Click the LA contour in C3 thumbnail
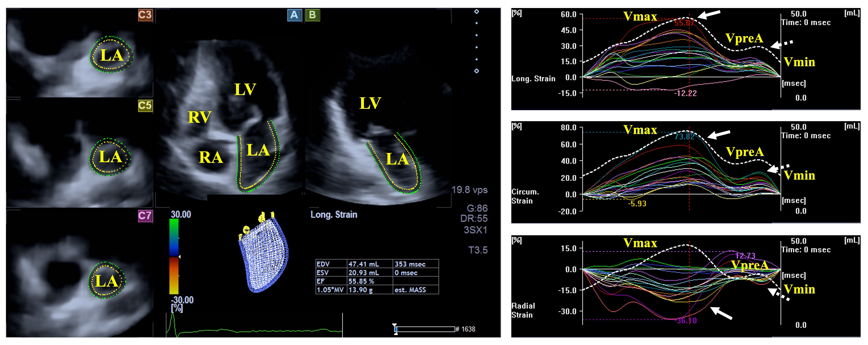This screenshot has height=345, width=868. point(111,55)
